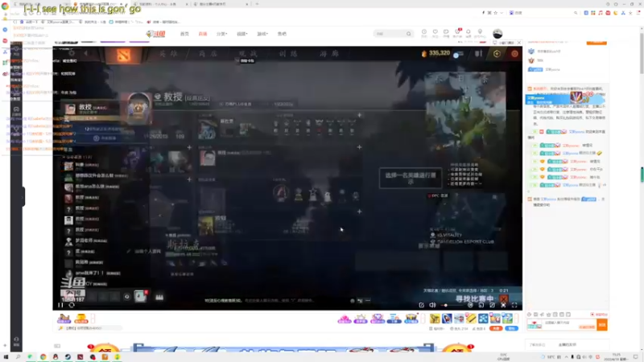
Task: Open the notification bell icon
Action: coord(468,32)
